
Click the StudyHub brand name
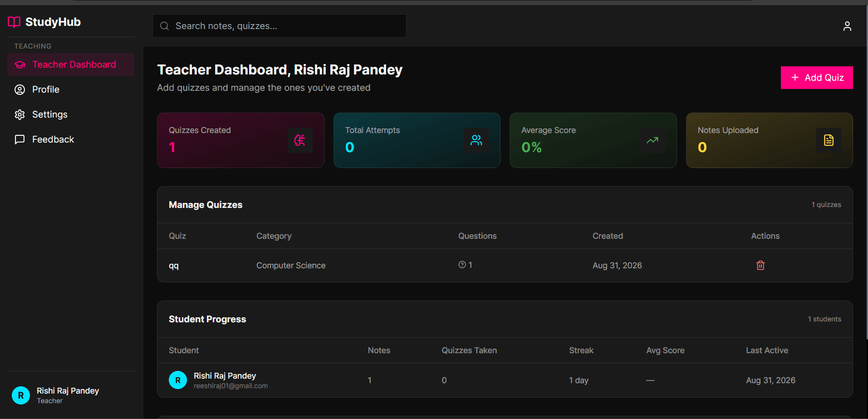click(53, 22)
